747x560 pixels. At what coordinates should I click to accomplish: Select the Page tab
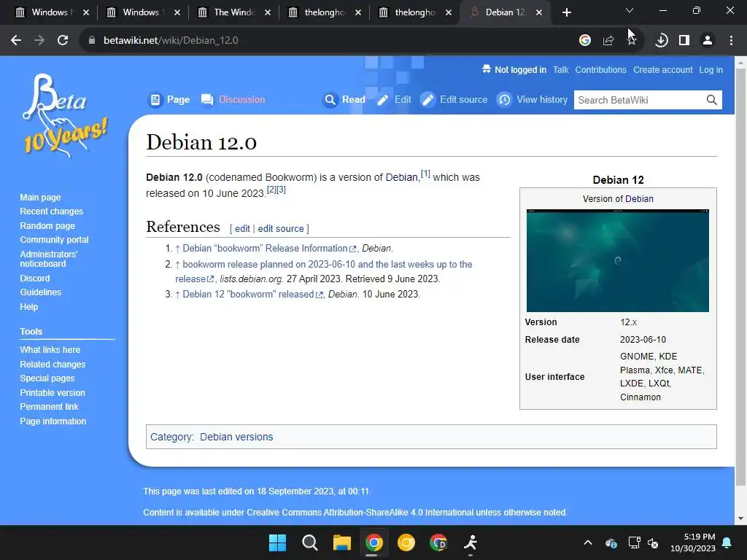coord(169,99)
